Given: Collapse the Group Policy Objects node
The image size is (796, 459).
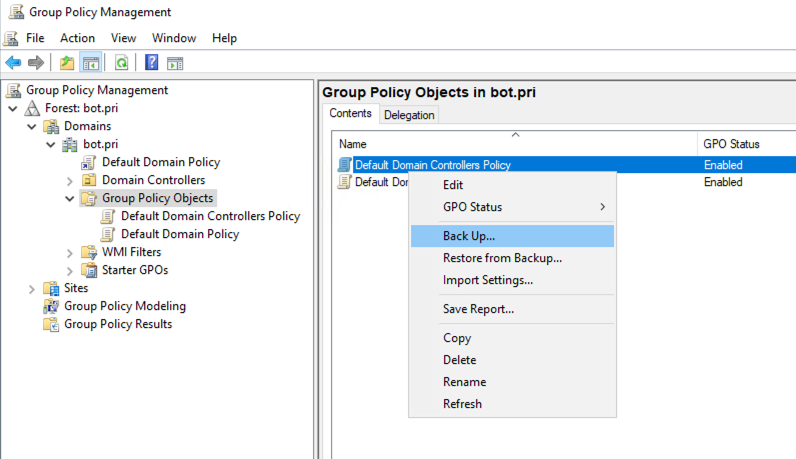Looking at the screenshot, I should pyautogui.click(x=70, y=199).
